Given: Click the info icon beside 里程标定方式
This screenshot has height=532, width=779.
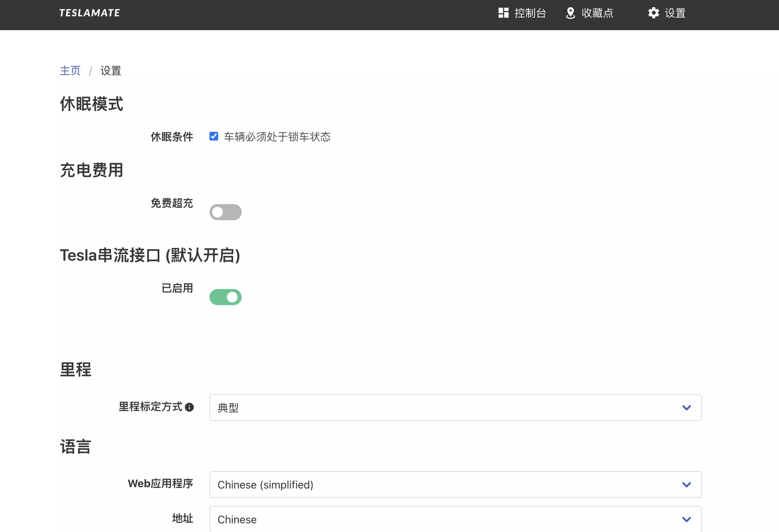Looking at the screenshot, I should coord(189,407).
